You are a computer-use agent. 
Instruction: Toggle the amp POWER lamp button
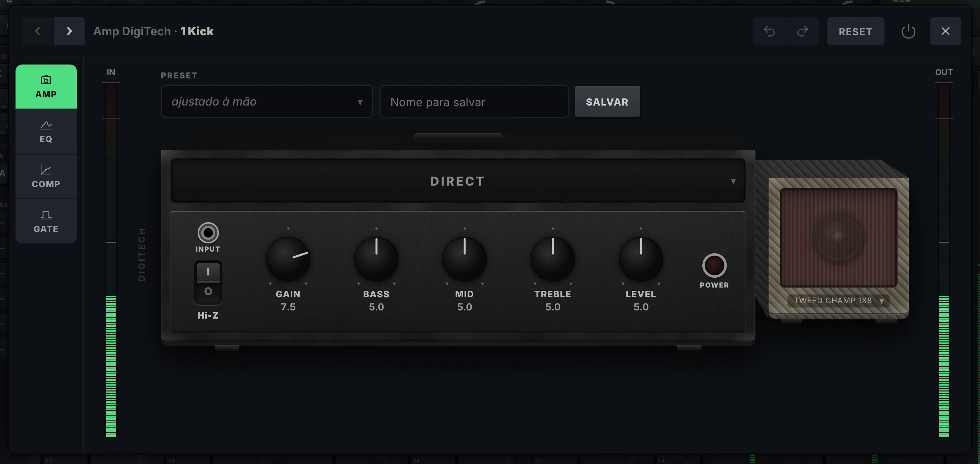[x=714, y=265]
